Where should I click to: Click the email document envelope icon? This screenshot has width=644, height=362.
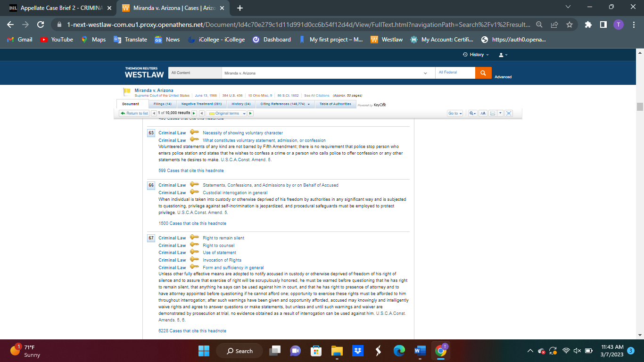(492, 113)
